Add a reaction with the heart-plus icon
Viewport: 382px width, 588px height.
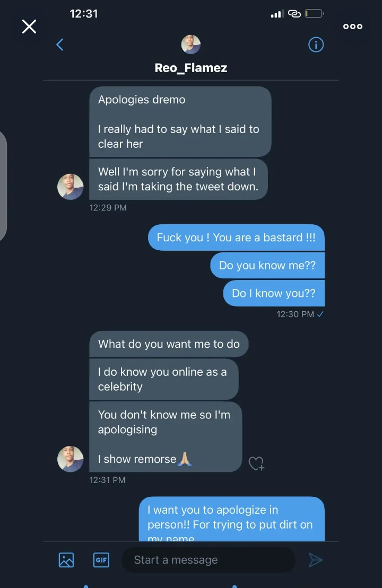(256, 463)
